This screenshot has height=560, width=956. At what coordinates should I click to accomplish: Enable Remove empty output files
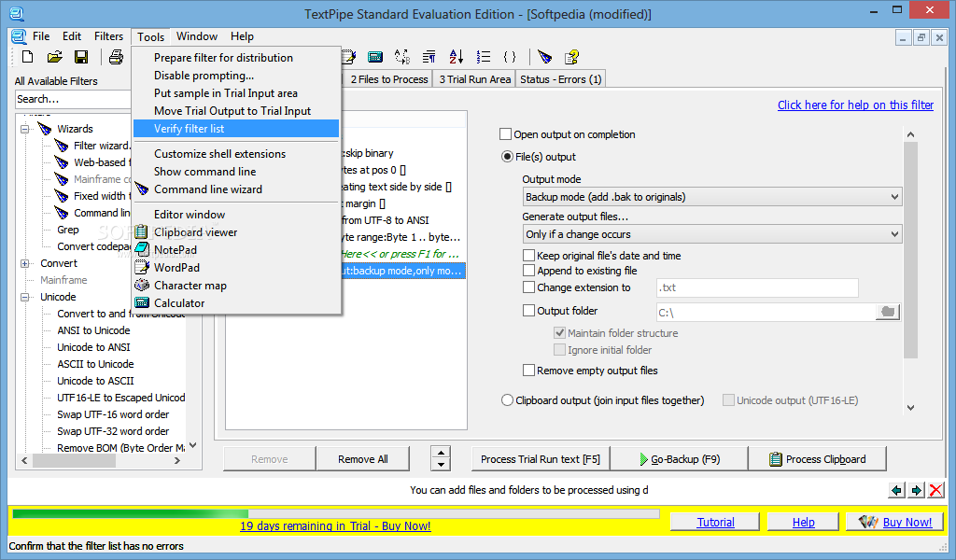(x=528, y=370)
